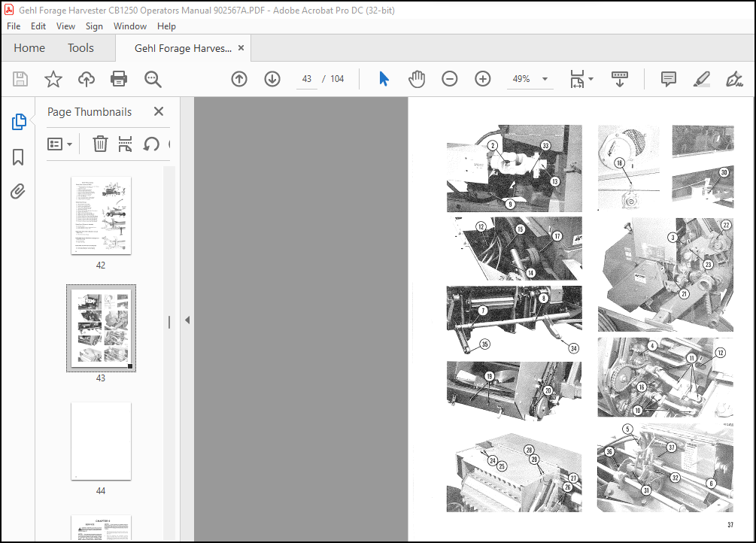Click the cloud upload share icon

pyautogui.click(x=87, y=79)
